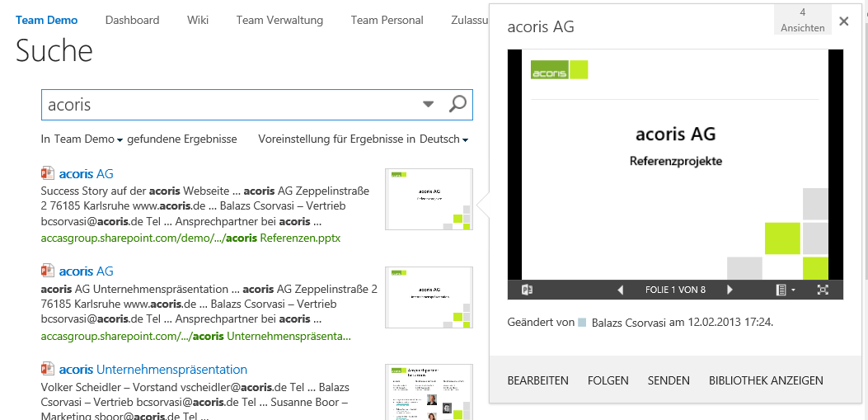Open second acoris AG result title
The width and height of the screenshot is (868, 420).
87,271
